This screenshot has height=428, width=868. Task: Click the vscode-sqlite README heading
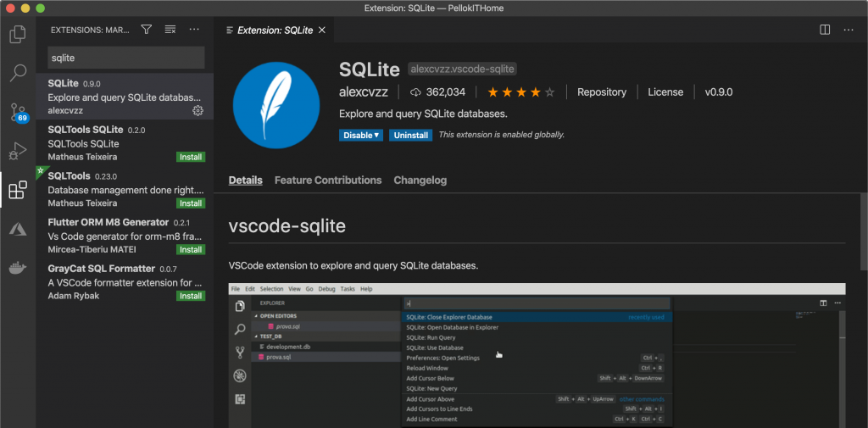pyautogui.click(x=287, y=226)
